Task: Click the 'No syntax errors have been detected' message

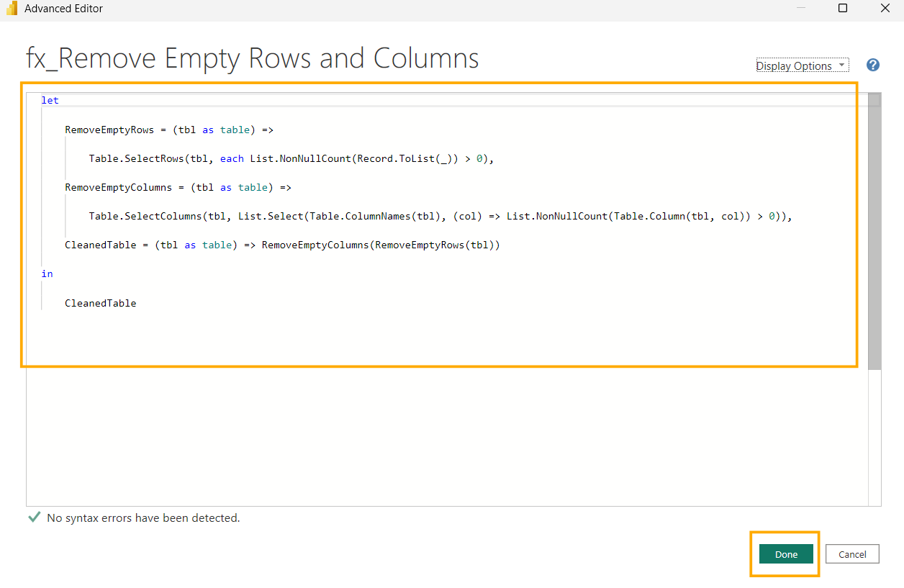Action: pyautogui.click(x=143, y=517)
